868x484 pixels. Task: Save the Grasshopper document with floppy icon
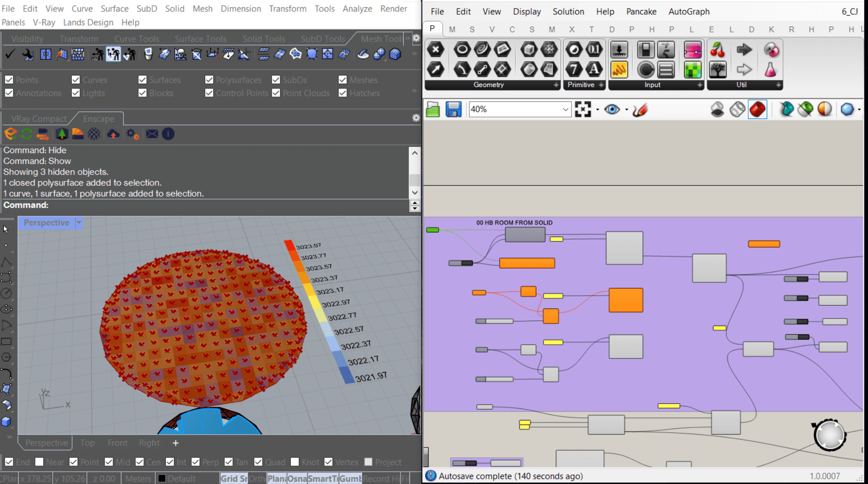click(x=453, y=109)
